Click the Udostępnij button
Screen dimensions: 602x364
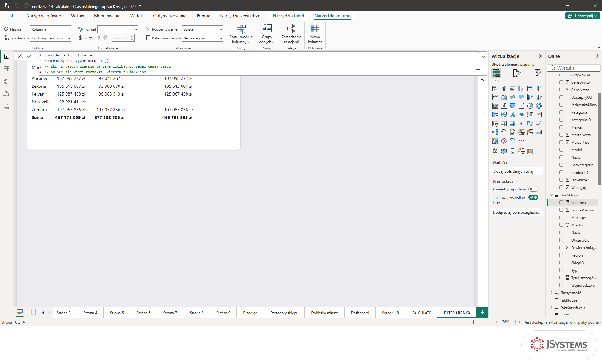coord(583,16)
